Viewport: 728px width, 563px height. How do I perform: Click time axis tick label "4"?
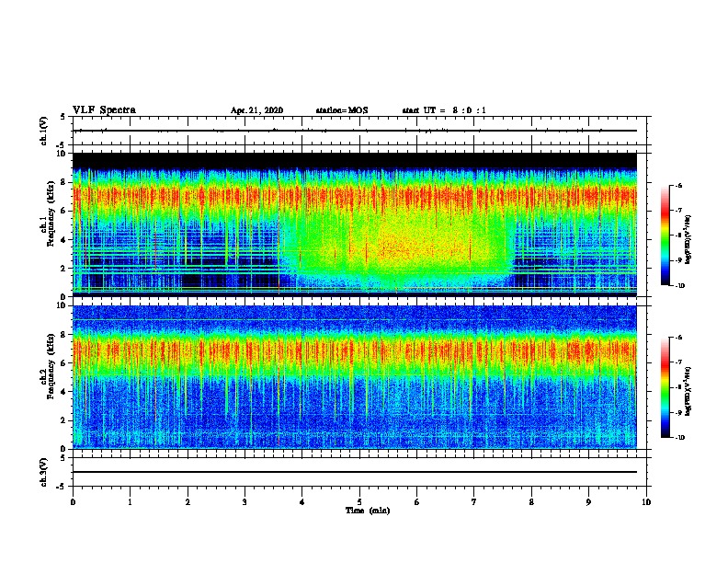click(302, 502)
